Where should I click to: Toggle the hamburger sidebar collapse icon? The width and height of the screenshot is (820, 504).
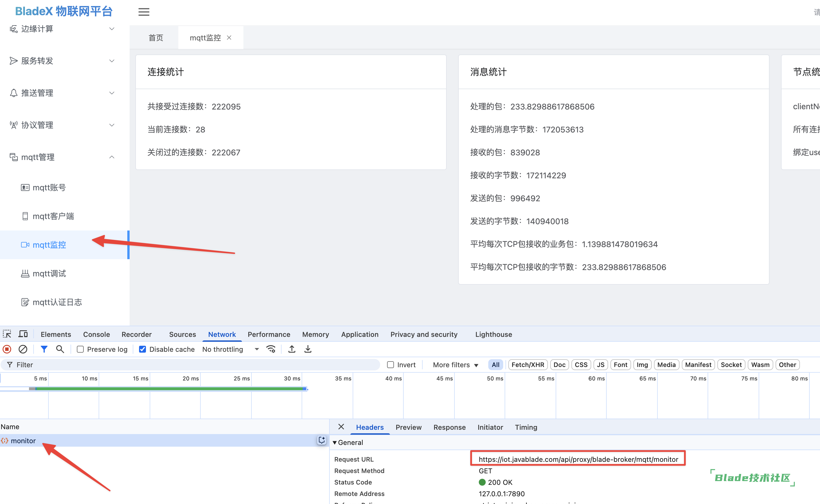144,12
